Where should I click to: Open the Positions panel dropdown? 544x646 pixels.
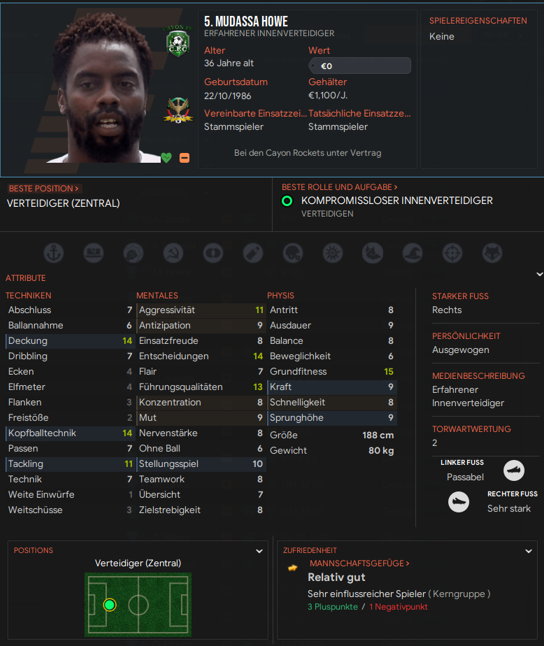tap(259, 551)
